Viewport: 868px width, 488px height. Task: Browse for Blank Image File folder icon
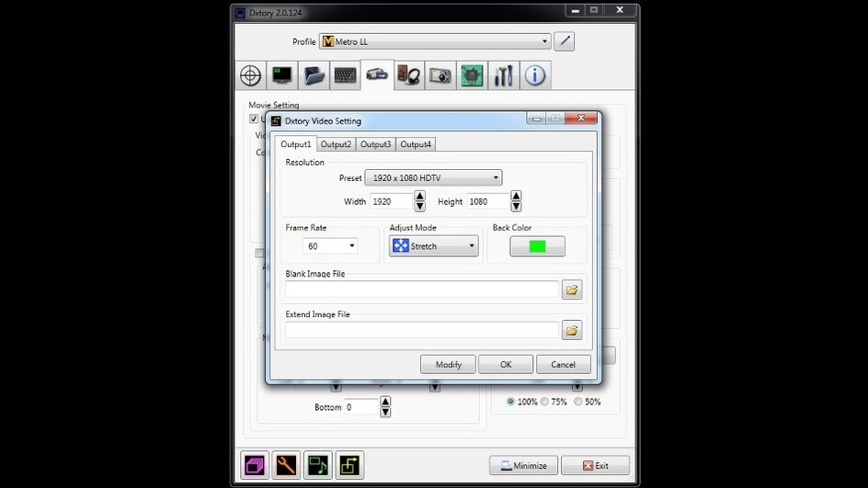[572, 289]
